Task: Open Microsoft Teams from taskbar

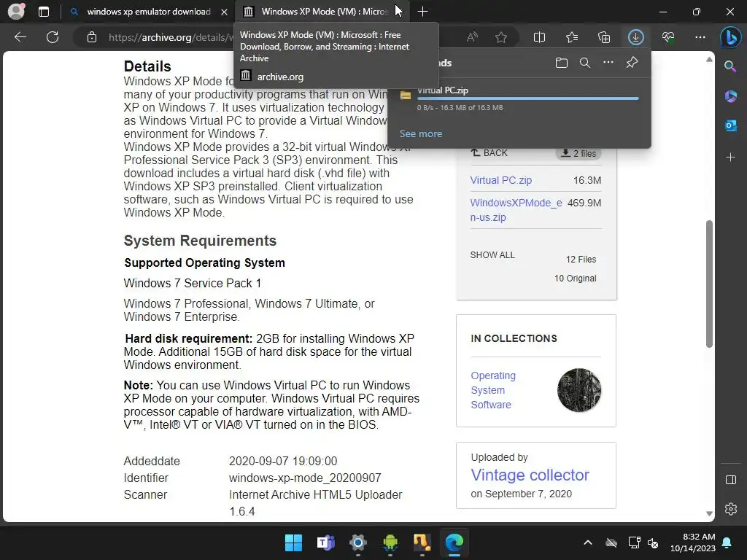Action: [x=326, y=542]
